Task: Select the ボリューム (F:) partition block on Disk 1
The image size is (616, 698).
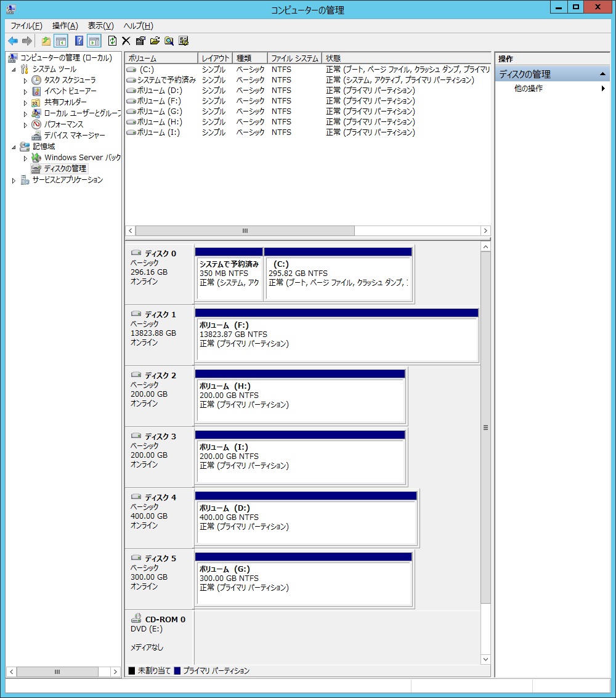Action: (x=336, y=339)
